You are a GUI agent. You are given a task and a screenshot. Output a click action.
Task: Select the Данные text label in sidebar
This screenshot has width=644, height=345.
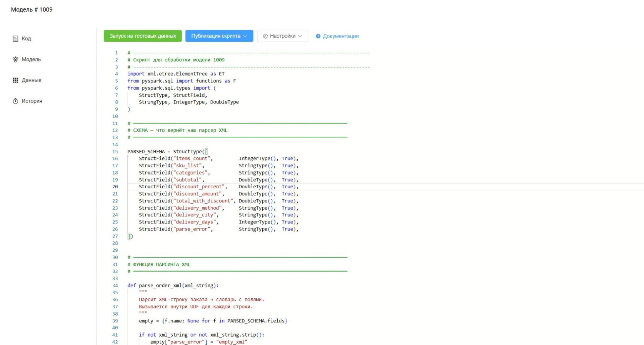(32, 80)
